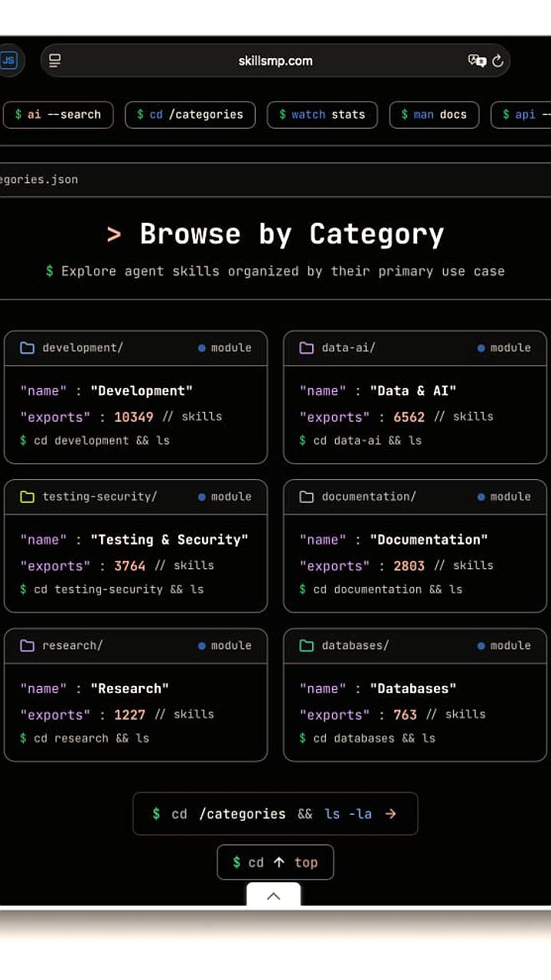
Task: Click the translate icon in the address bar
Action: click(476, 60)
